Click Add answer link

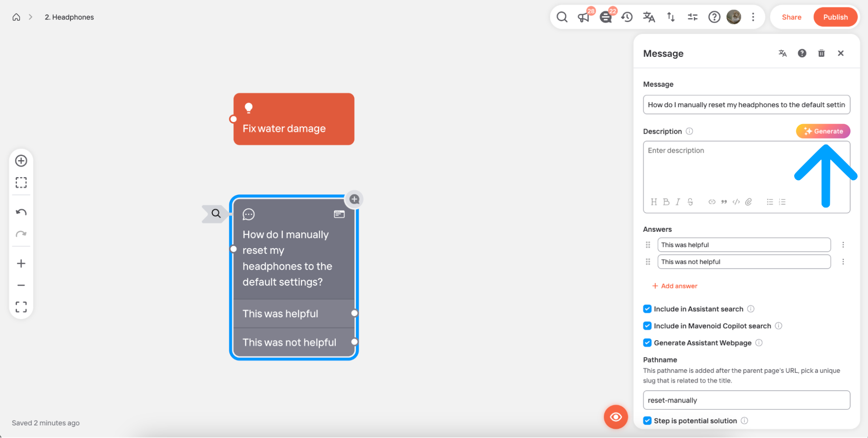tap(675, 286)
